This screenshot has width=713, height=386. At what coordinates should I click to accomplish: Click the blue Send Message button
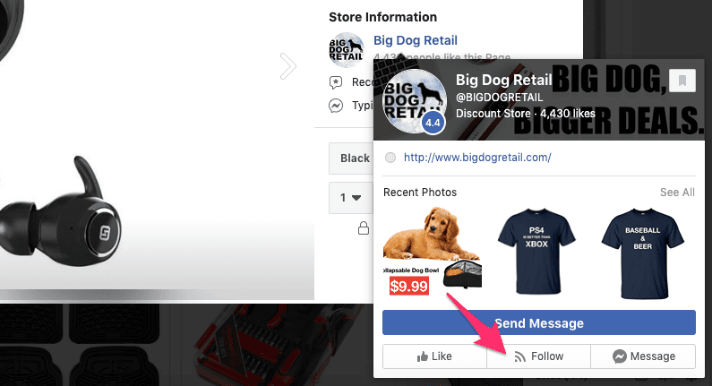(x=539, y=323)
